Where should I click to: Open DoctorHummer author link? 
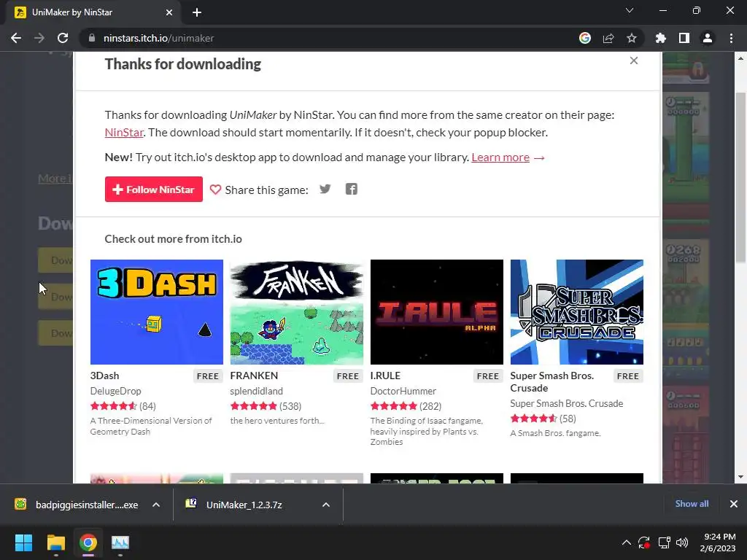point(403,391)
